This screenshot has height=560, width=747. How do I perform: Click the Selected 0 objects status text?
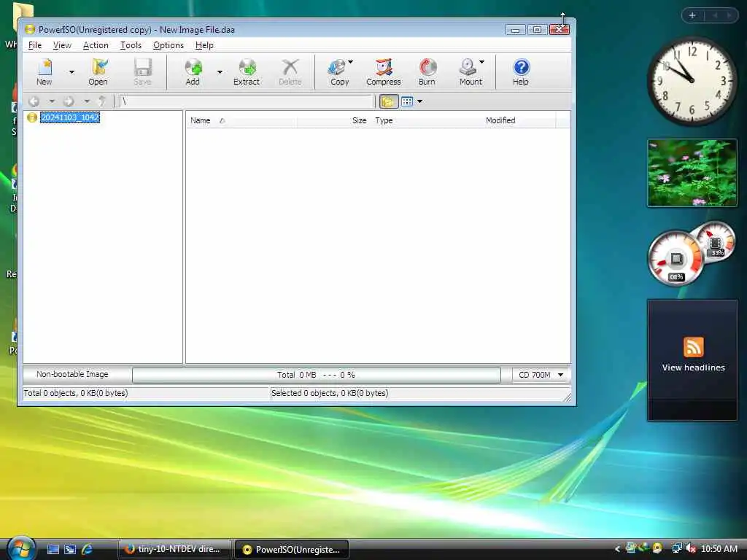point(330,393)
